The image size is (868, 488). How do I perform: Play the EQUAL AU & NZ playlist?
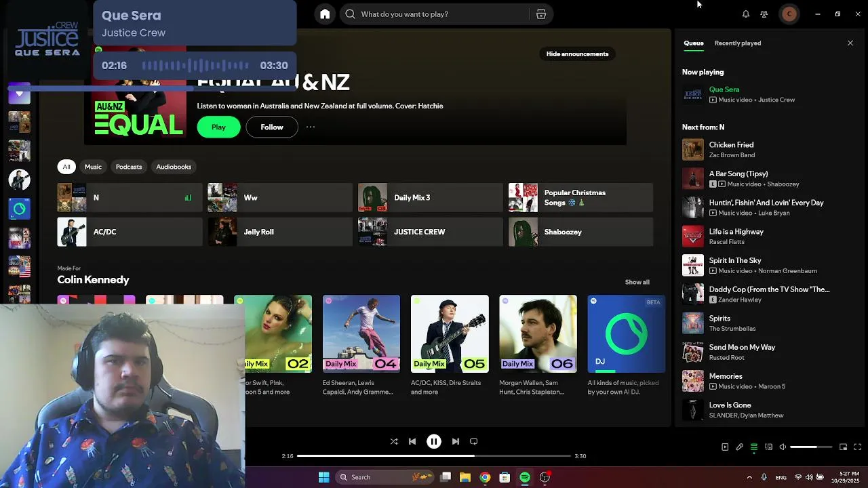[218, 127]
